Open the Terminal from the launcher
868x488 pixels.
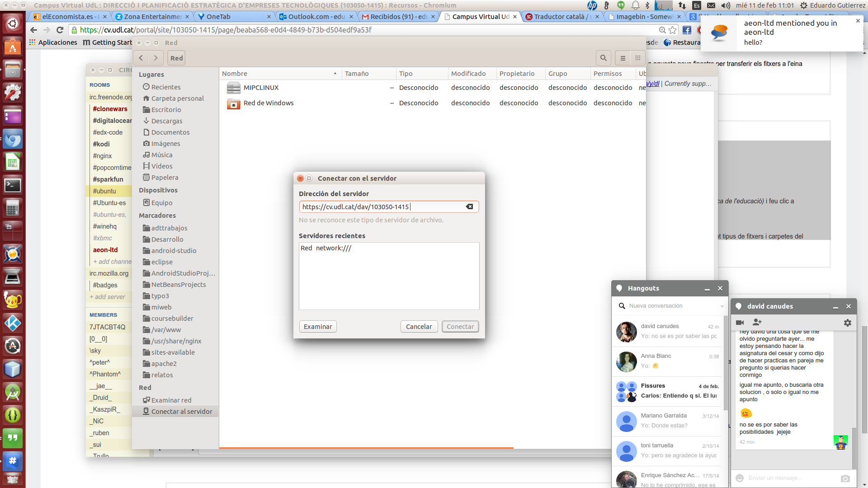click(13, 185)
